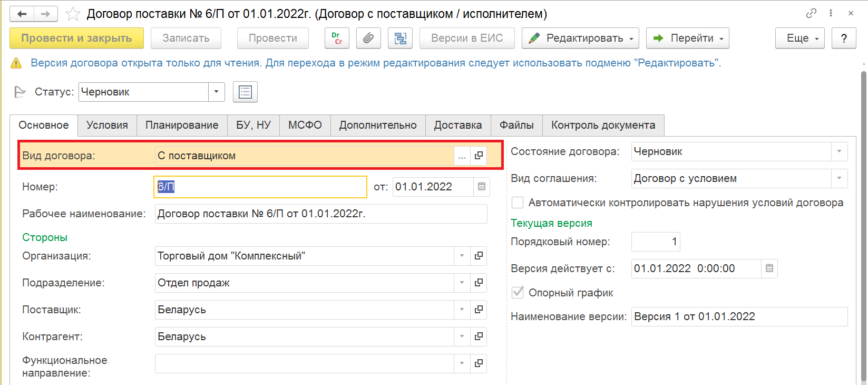868x385 pixels.
Task: Expand the Статус dropdown
Action: tap(216, 92)
